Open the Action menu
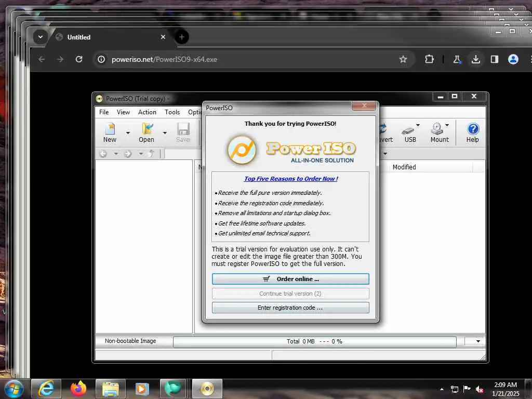The image size is (532, 399). point(147,112)
